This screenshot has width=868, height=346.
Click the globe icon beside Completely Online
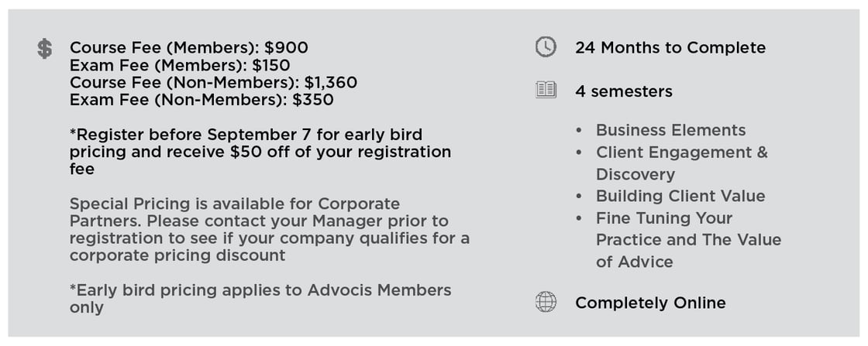click(x=546, y=302)
